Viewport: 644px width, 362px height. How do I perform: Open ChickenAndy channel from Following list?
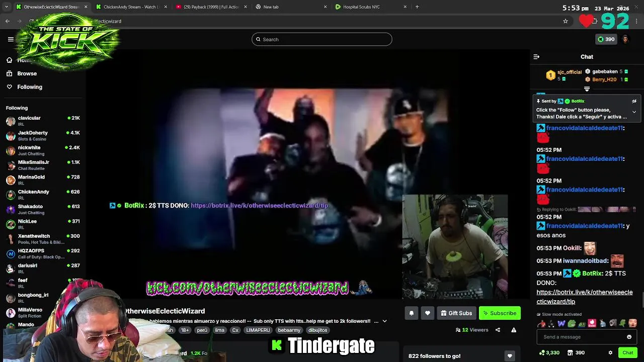click(43, 195)
